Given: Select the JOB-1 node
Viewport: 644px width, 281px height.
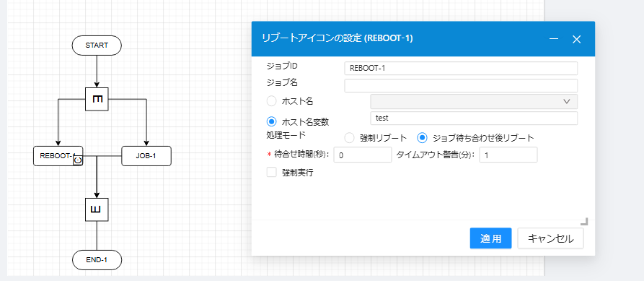Looking at the screenshot, I should pyautogui.click(x=146, y=156).
